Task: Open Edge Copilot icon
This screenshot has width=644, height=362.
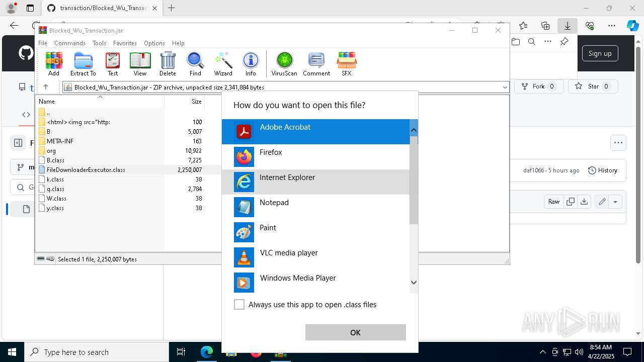Action: (x=632, y=26)
